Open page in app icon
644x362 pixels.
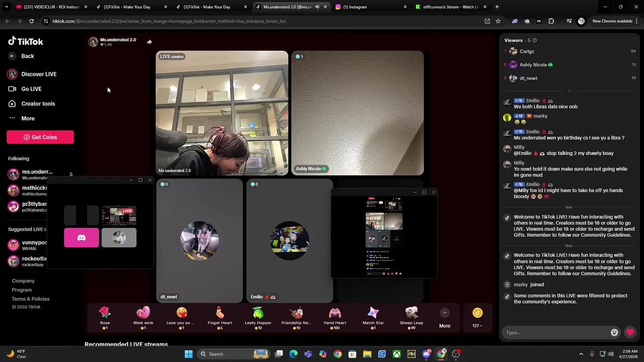click(487, 21)
